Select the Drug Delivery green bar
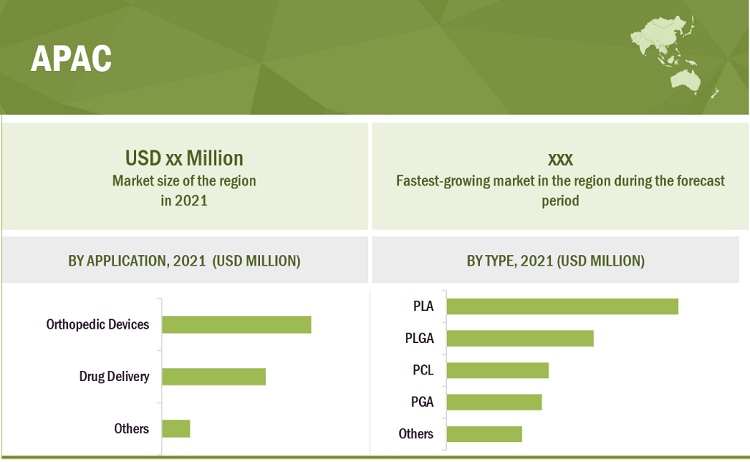The width and height of the screenshot is (750, 462). pyautogui.click(x=213, y=377)
